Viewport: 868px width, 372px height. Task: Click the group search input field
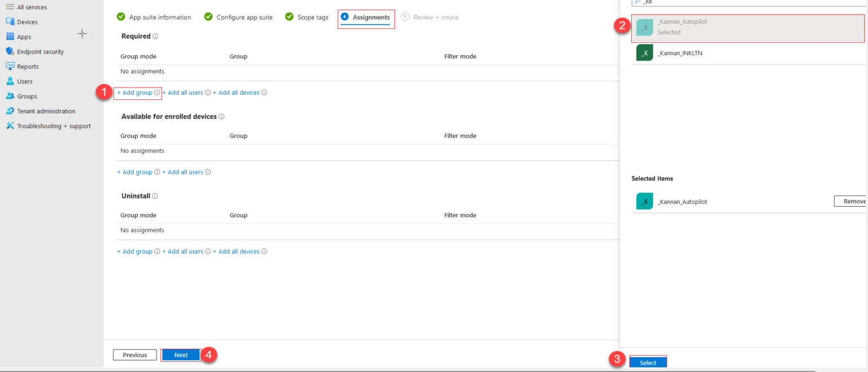(x=752, y=2)
